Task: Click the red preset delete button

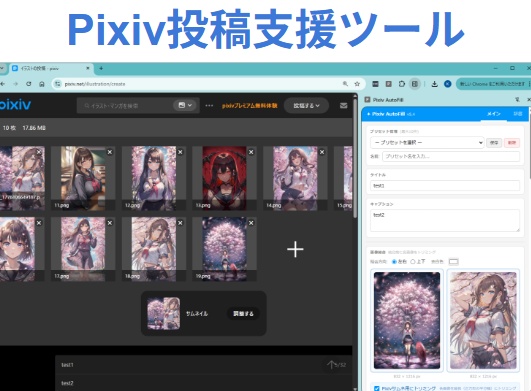Action: [x=512, y=143]
